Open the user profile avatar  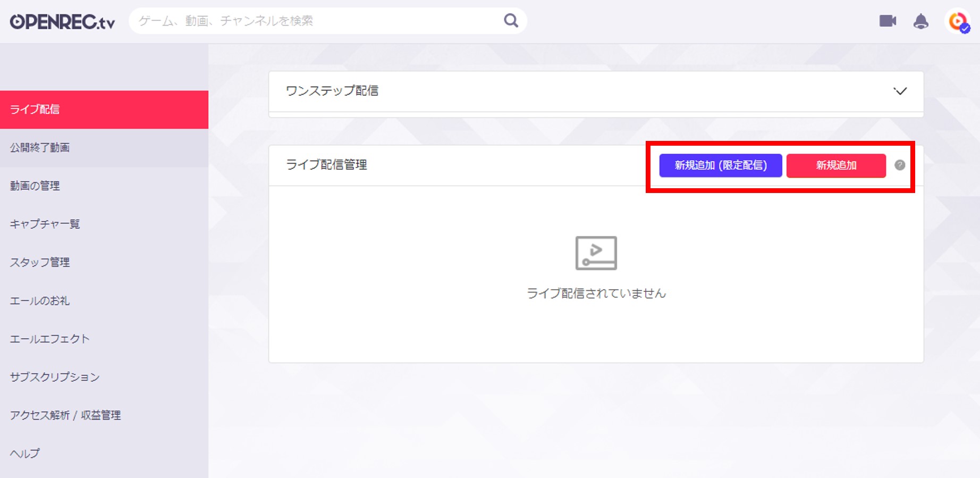click(958, 21)
